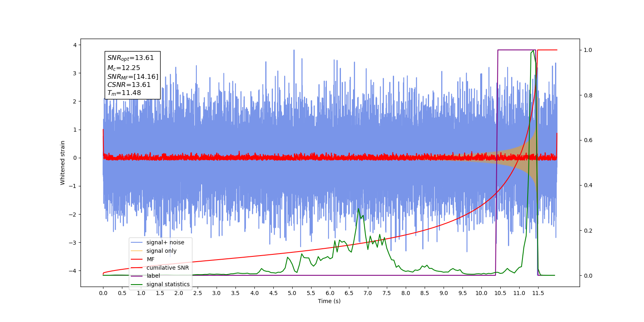Click the right axis tick label 1.0
The image size is (644, 322).
click(588, 50)
